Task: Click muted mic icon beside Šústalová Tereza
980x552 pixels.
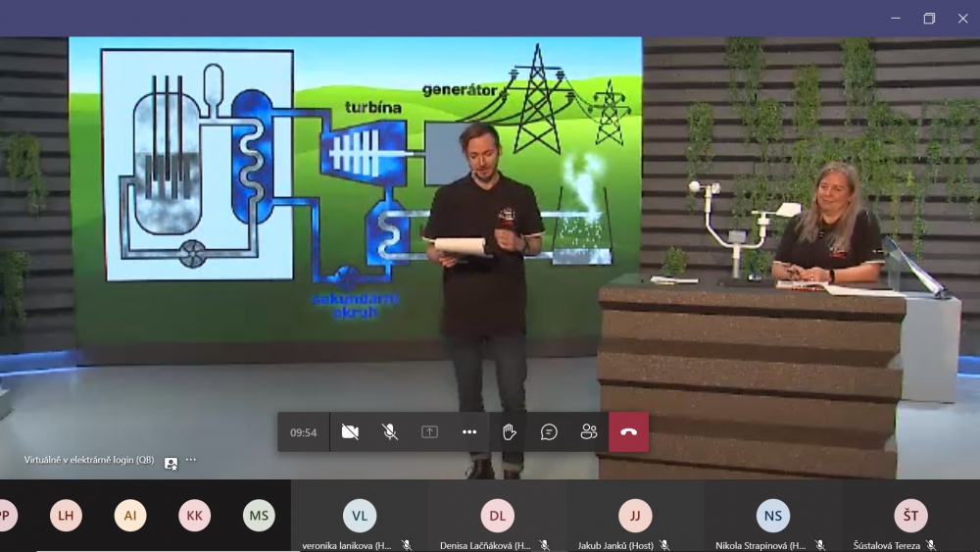Action: click(x=931, y=546)
